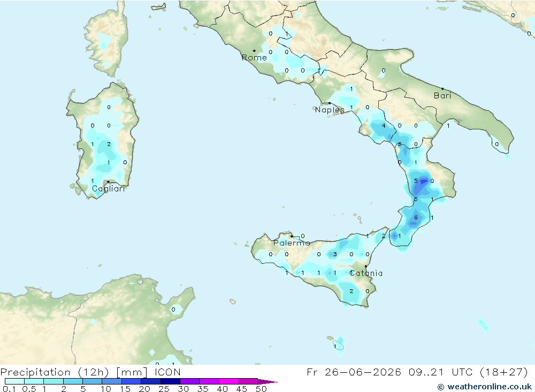
Task: Select the Naples city label
Action: tap(330, 110)
